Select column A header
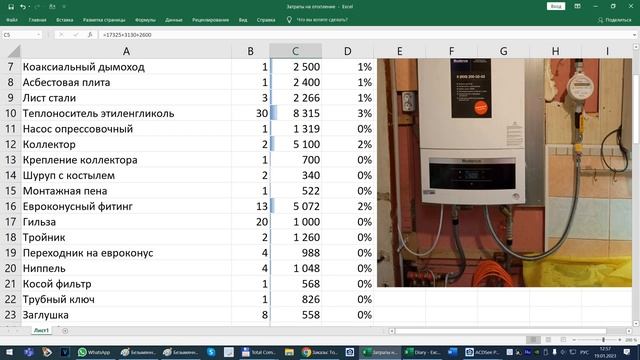 tap(126, 51)
